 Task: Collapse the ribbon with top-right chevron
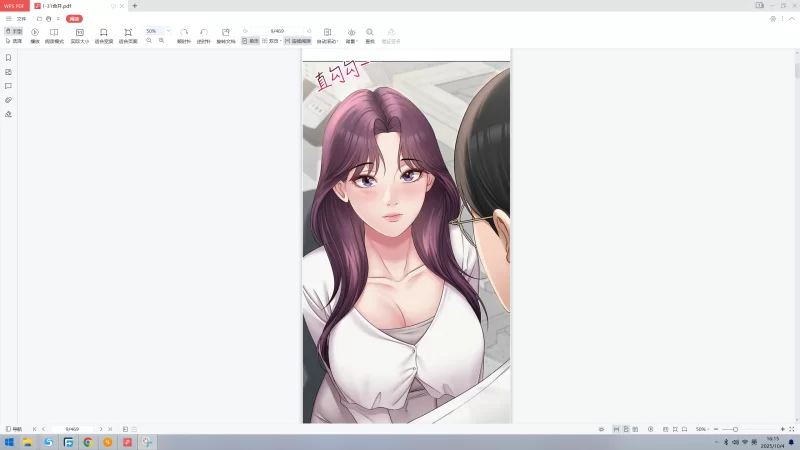pos(792,19)
